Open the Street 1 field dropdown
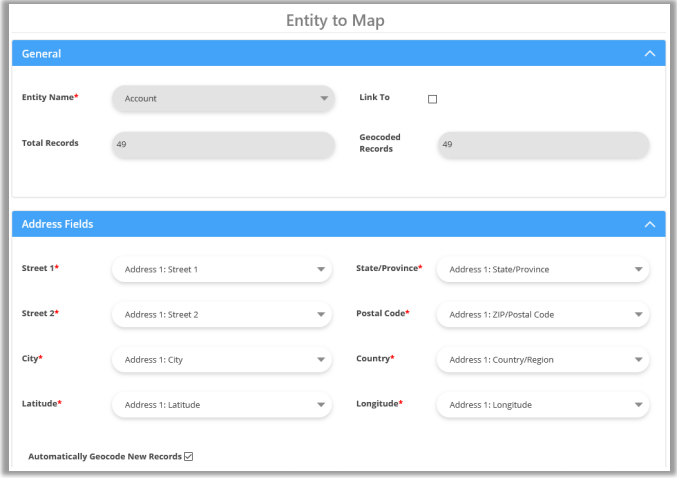Screen dimensions: 677x478 (222, 269)
